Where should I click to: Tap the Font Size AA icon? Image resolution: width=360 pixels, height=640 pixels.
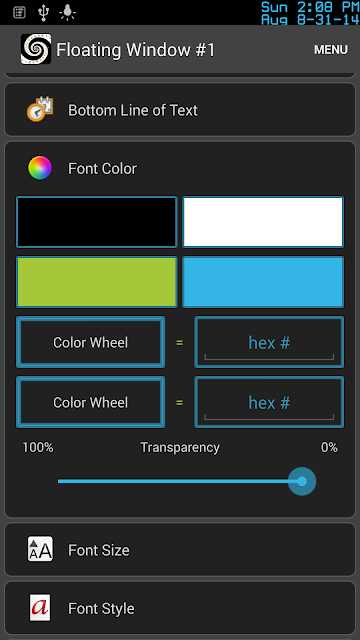pos(40,549)
